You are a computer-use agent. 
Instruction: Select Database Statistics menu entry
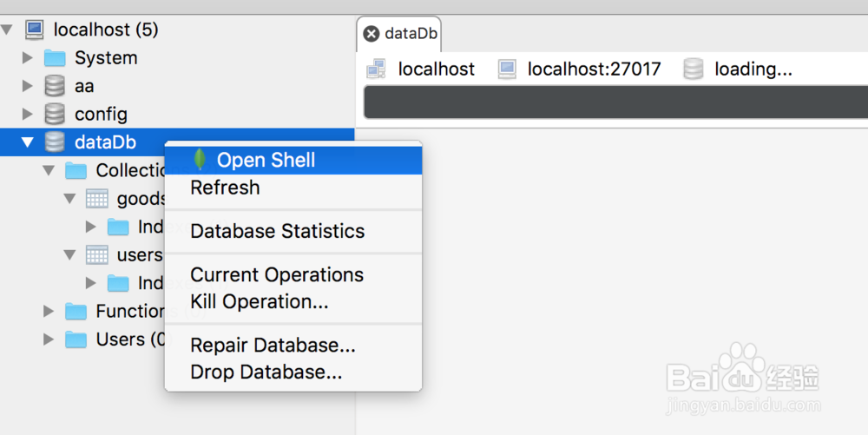click(277, 231)
